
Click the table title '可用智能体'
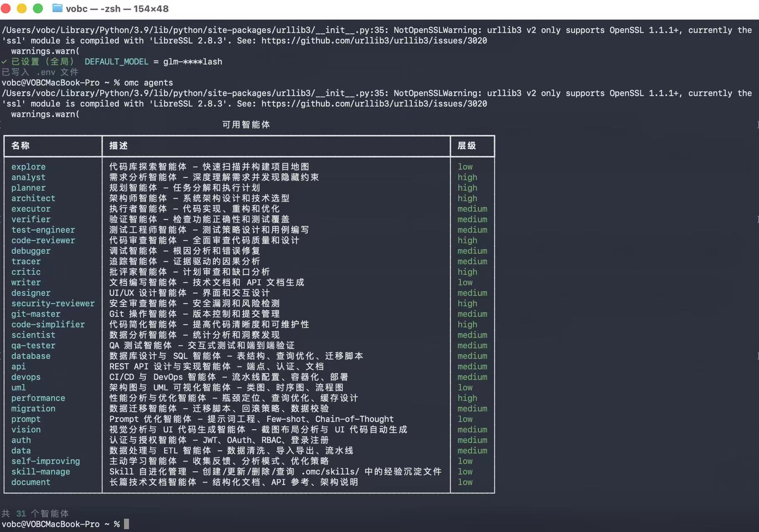[246, 125]
